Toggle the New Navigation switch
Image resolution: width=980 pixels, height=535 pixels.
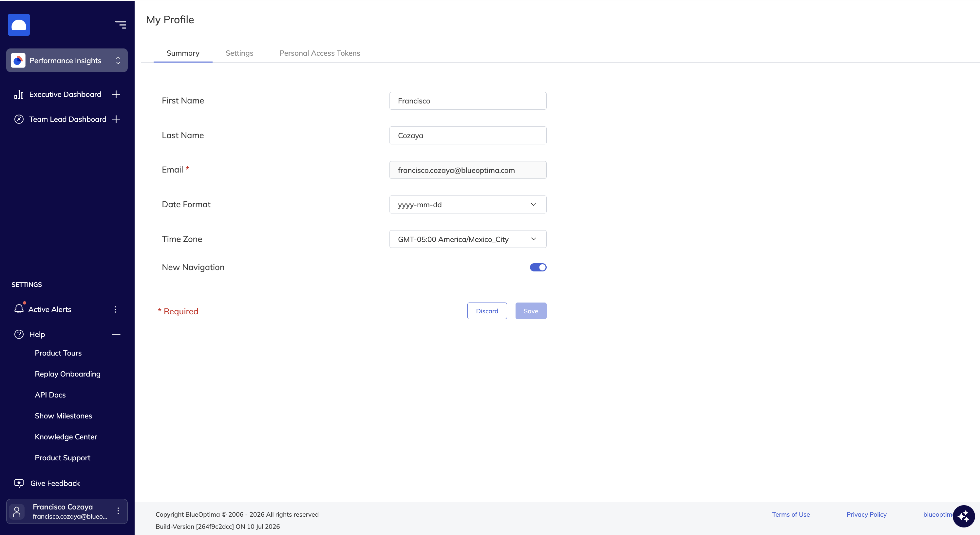(538, 267)
